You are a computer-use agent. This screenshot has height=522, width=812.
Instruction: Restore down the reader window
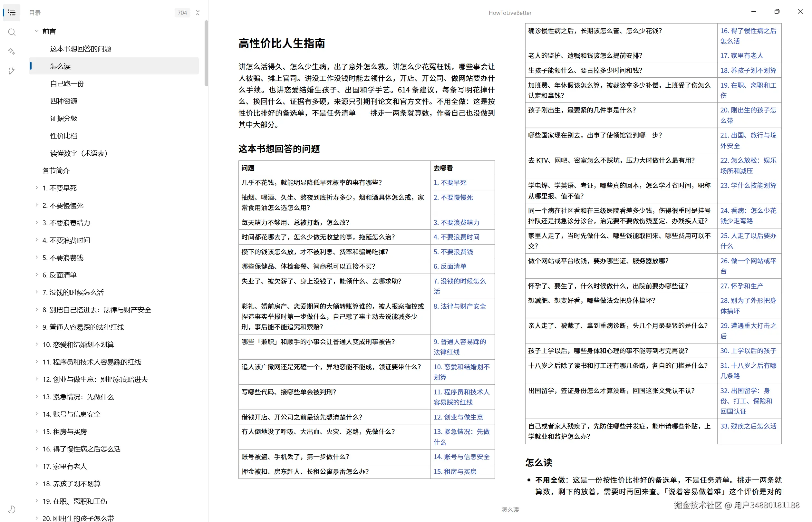pos(777,12)
